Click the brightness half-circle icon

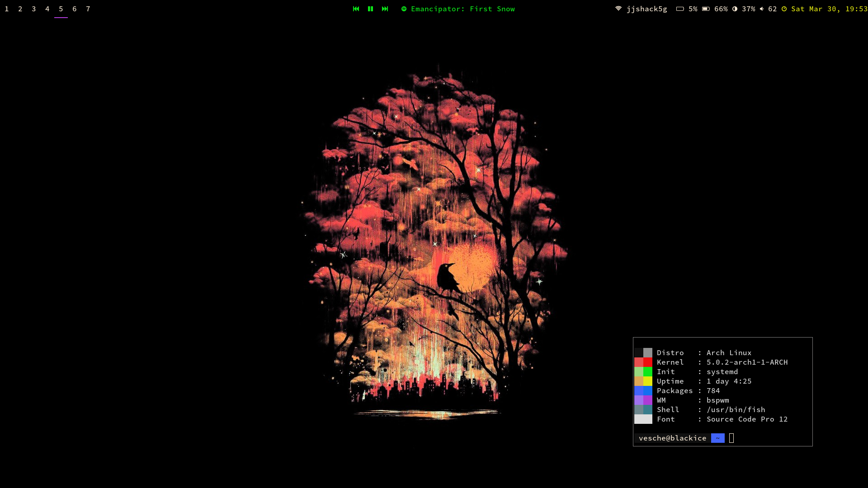point(735,9)
